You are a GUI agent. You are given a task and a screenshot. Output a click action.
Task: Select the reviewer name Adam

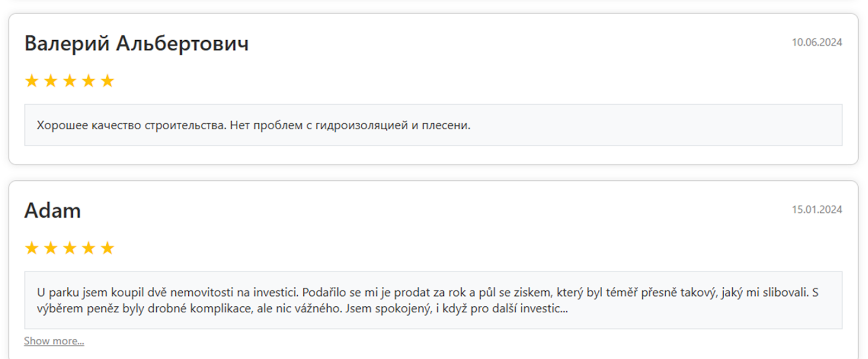(x=53, y=211)
